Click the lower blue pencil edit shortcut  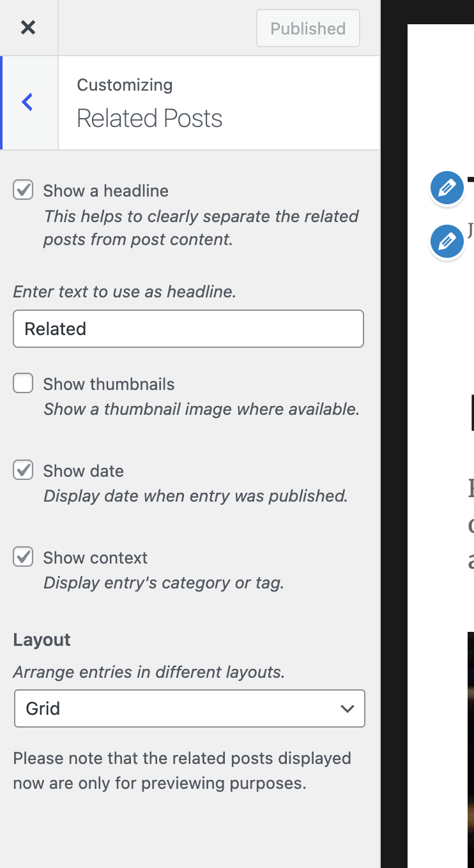click(x=447, y=241)
